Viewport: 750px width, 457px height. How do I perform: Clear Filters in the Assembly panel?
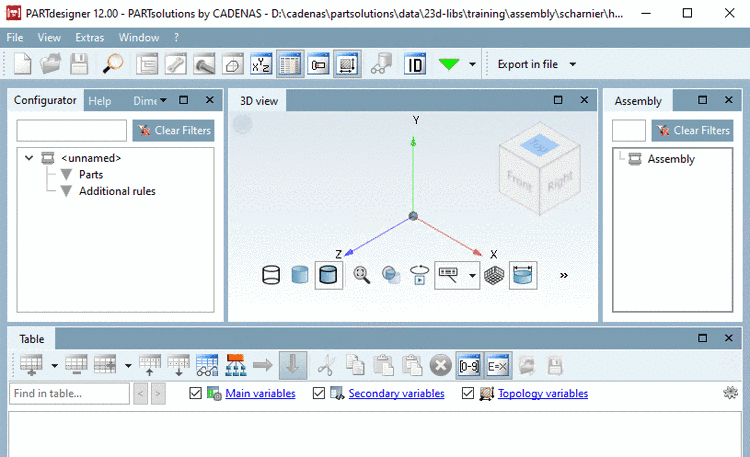point(693,130)
